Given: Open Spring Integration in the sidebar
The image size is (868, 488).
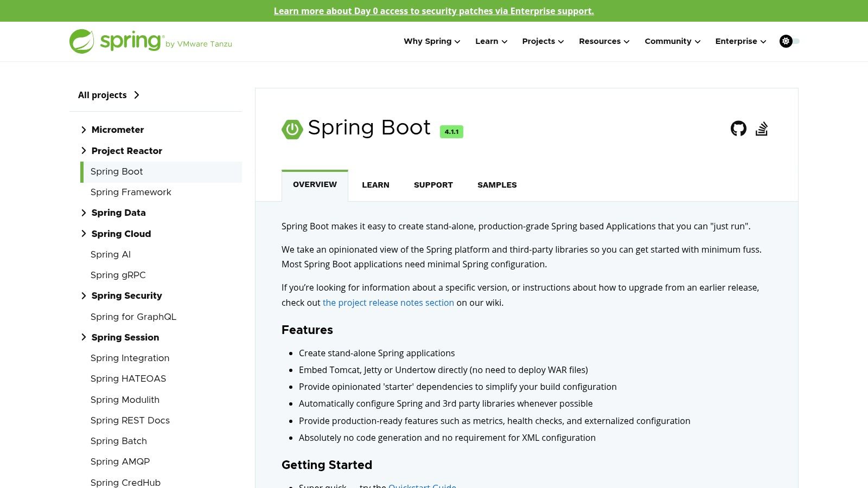Looking at the screenshot, I should [130, 358].
